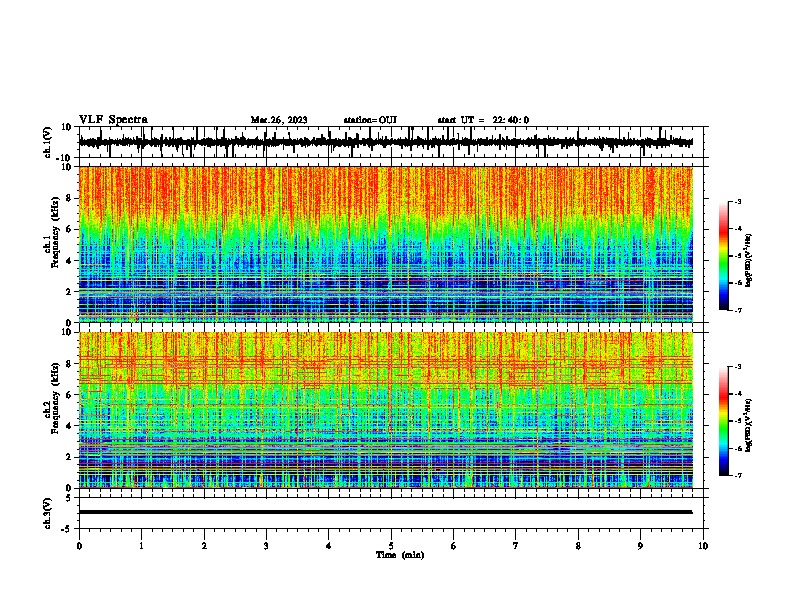The height and width of the screenshot is (612, 792).
Task: Click the ch.1 spectrogram color scale bar
Action: 723,256
